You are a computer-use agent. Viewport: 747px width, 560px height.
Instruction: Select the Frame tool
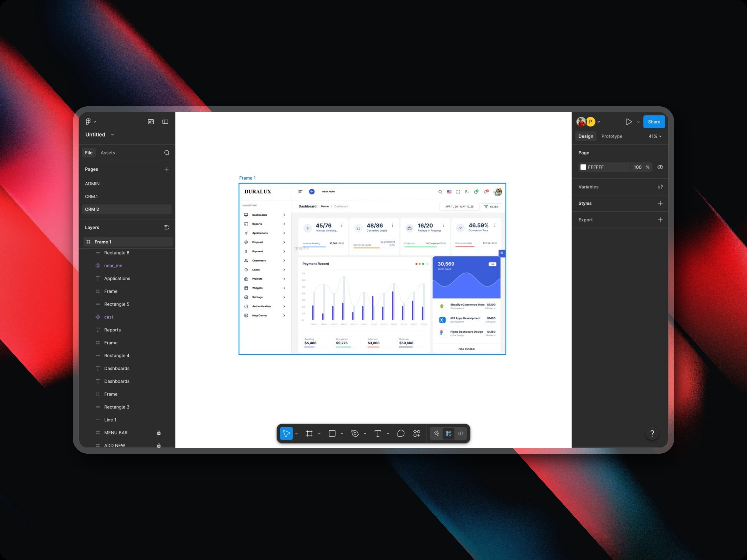point(309,433)
